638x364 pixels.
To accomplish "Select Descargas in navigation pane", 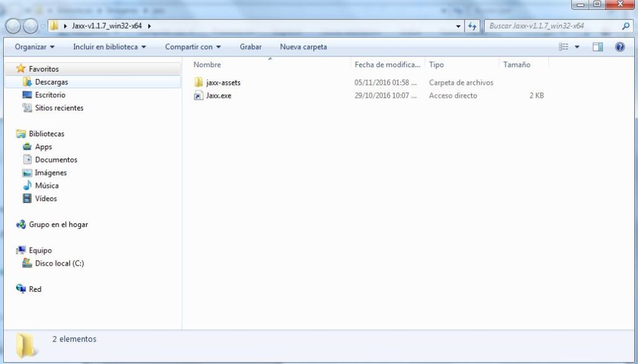I will pos(52,82).
